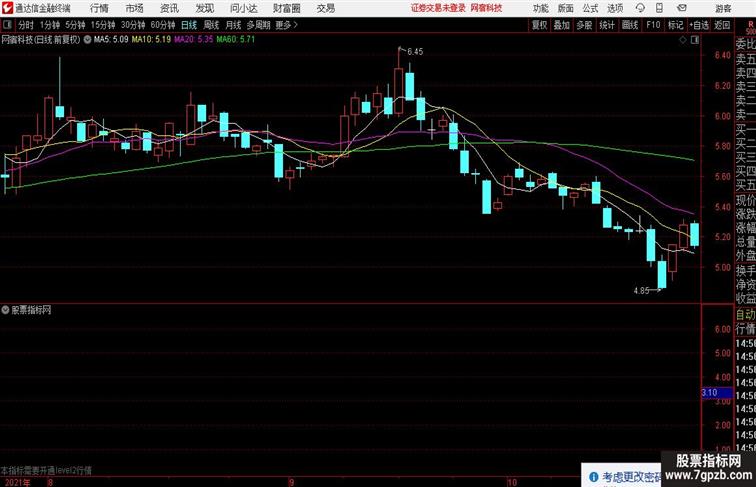Open the 财富圈 menu

click(x=286, y=8)
